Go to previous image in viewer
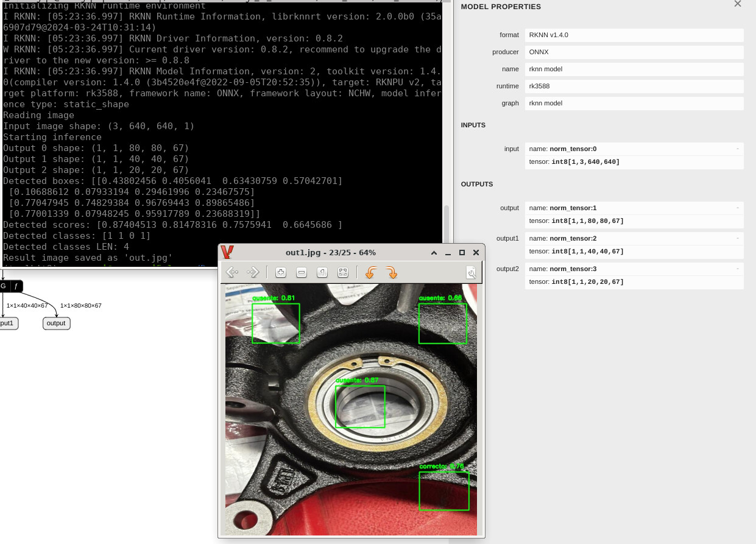This screenshot has height=544, width=756. (x=231, y=272)
